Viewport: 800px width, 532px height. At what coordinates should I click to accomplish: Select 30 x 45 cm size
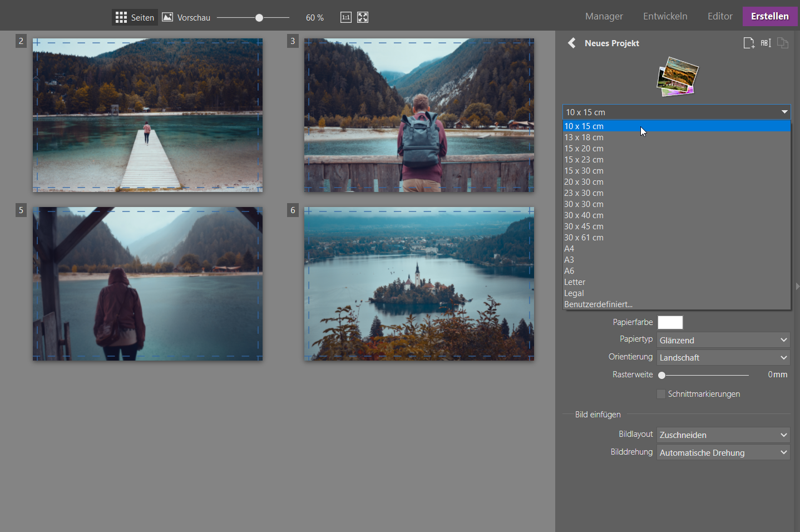click(x=676, y=226)
